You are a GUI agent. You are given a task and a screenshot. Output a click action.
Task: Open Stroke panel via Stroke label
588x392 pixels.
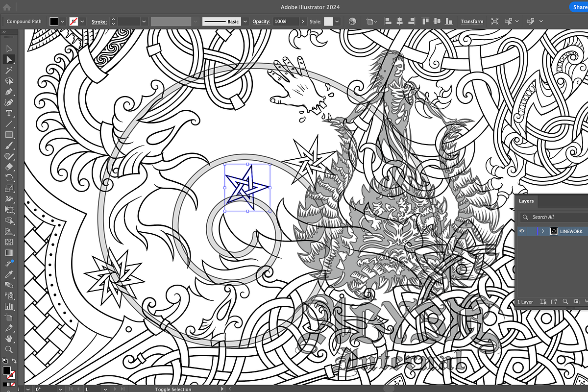click(99, 22)
